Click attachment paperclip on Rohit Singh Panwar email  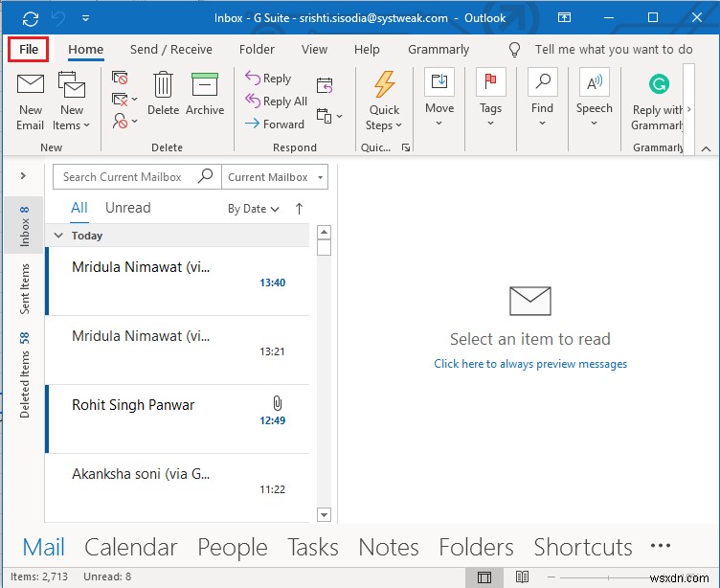click(277, 403)
